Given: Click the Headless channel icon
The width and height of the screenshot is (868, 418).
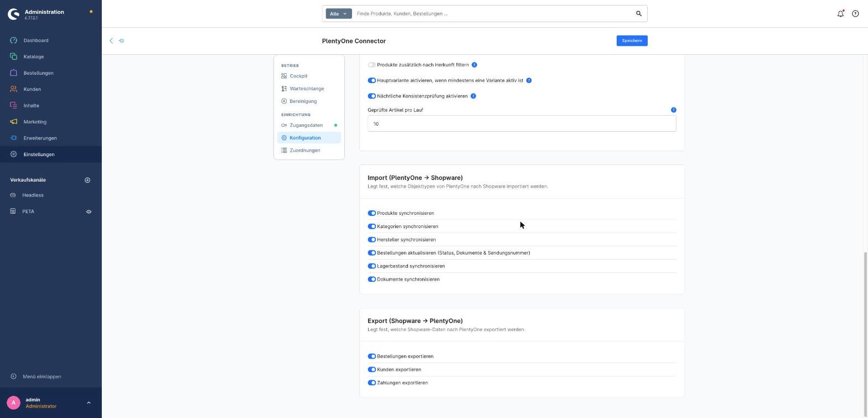Looking at the screenshot, I should 13,195.
